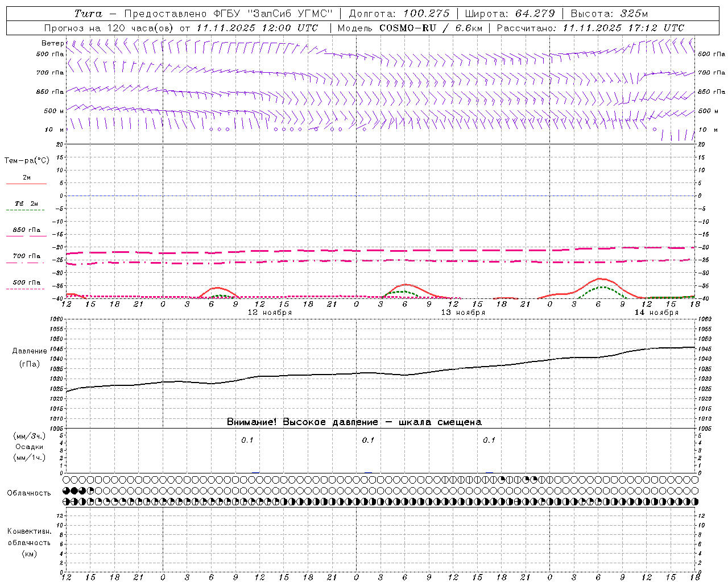Viewport: 728px width, 582px height.
Task: Click the model name COSMO-RU
Action: point(408,28)
